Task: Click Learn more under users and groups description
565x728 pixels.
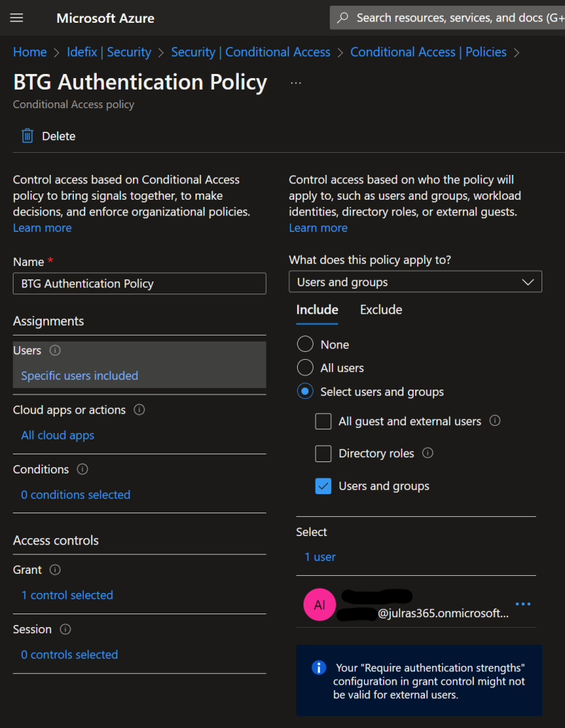Action: [x=318, y=228]
